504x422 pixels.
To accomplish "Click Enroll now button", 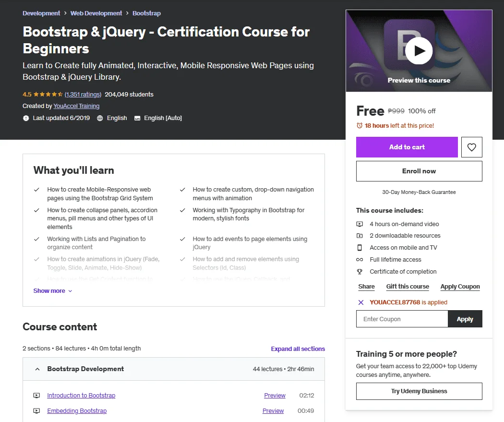I will click(x=419, y=171).
